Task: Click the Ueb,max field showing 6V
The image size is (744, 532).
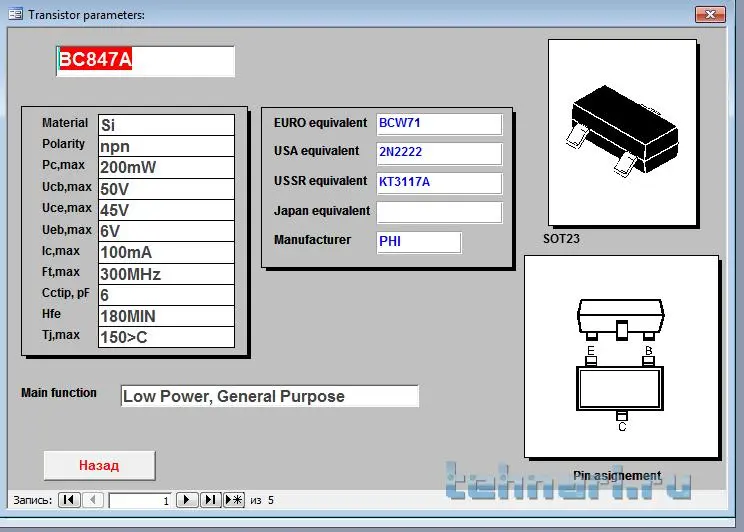Action: (x=166, y=231)
